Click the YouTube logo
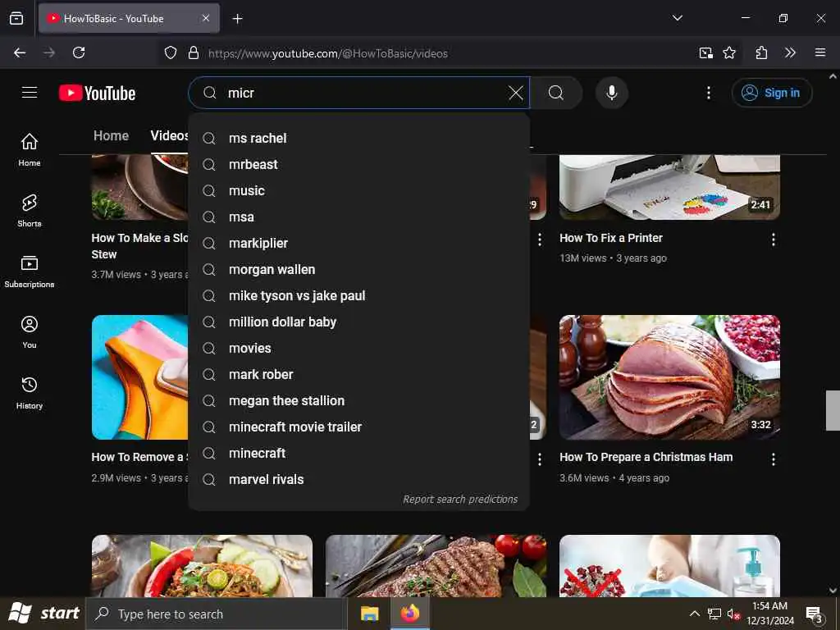This screenshot has width=840, height=630. coord(97,94)
